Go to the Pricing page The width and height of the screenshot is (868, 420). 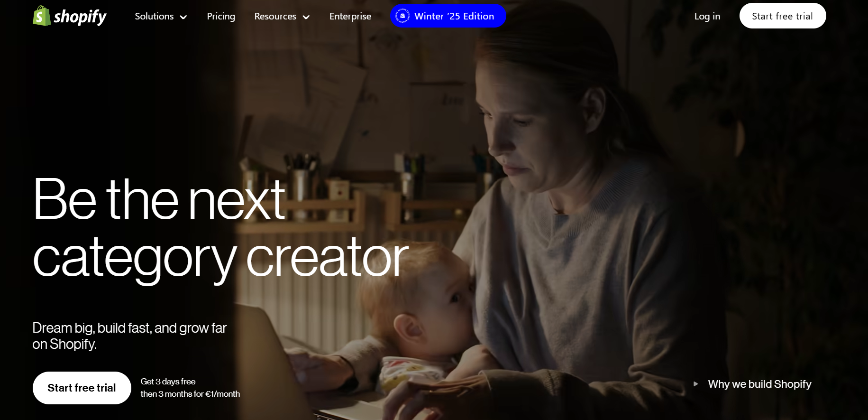[221, 16]
